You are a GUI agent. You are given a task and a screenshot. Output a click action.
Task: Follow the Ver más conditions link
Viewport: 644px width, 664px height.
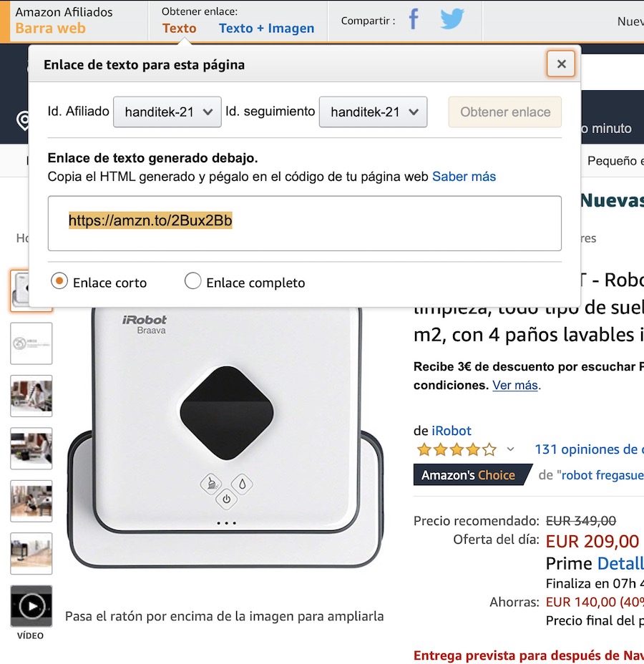tap(515, 385)
